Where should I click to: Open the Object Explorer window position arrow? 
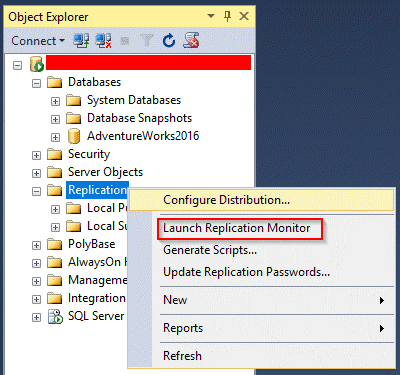pos(211,16)
